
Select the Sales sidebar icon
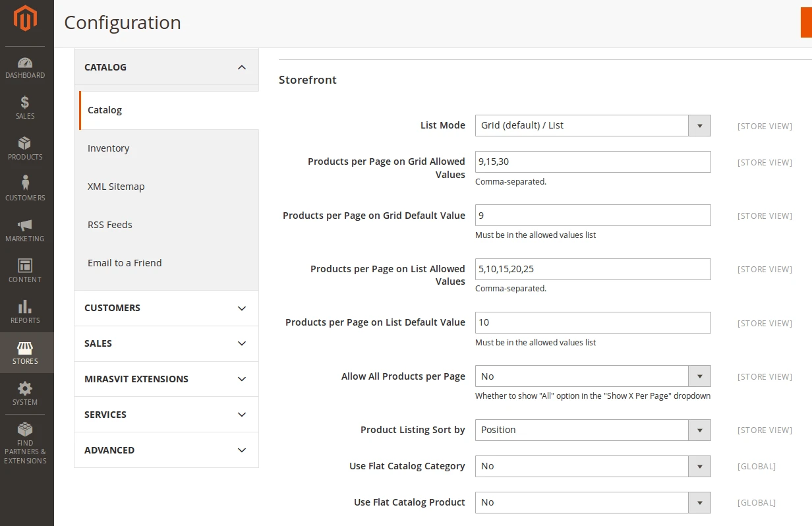tap(25, 107)
